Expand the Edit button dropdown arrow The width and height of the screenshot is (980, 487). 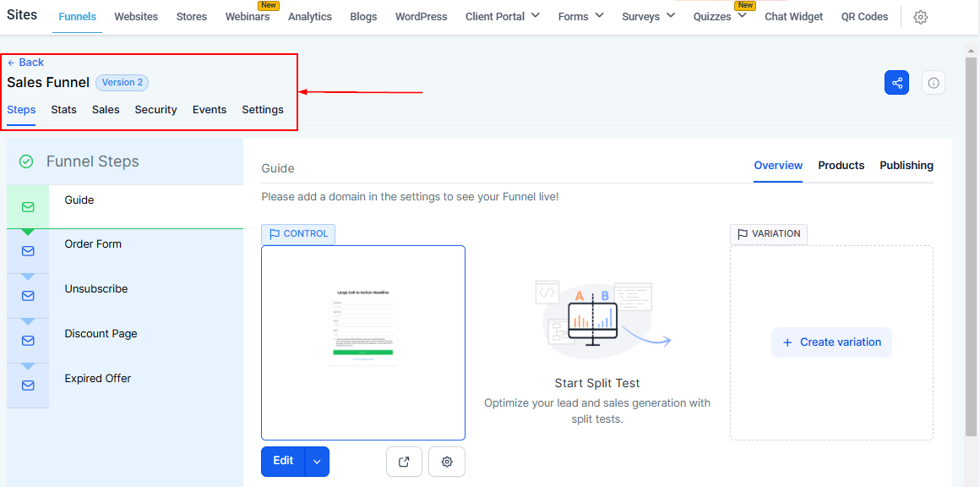click(317, 462)
